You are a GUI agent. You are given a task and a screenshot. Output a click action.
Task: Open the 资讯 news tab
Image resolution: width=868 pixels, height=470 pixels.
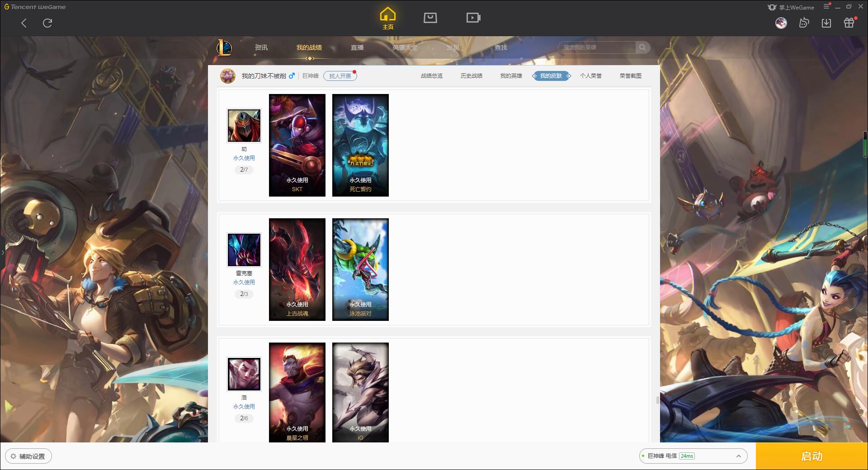tap(261, 47)
